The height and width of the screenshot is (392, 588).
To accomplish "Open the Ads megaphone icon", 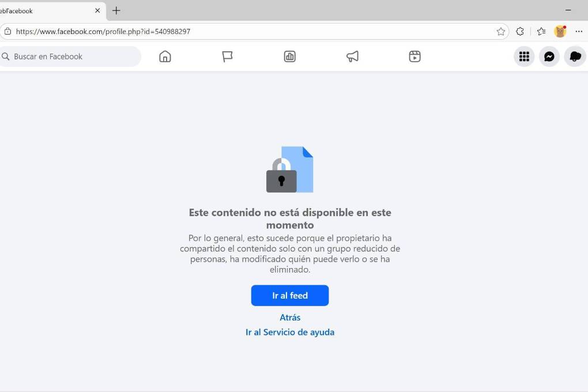I will pos(352,56).
